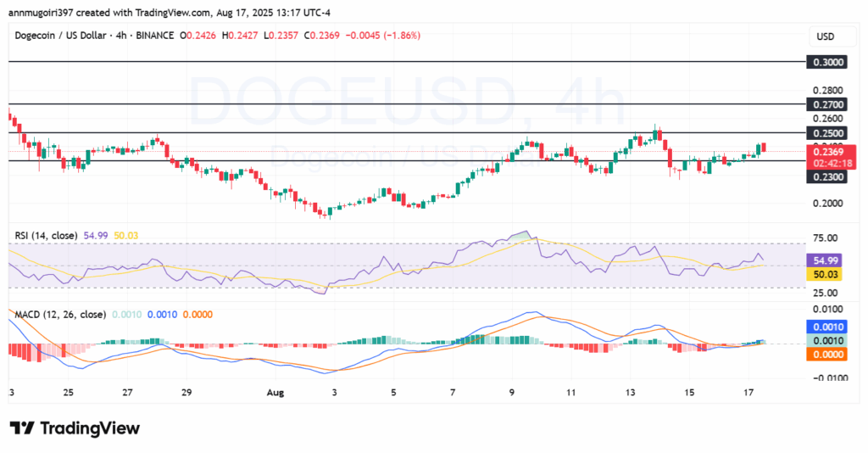Click the 75.00 RSI scale label
The height and width of the screenshot is (453, 868).
click(825, 238)
